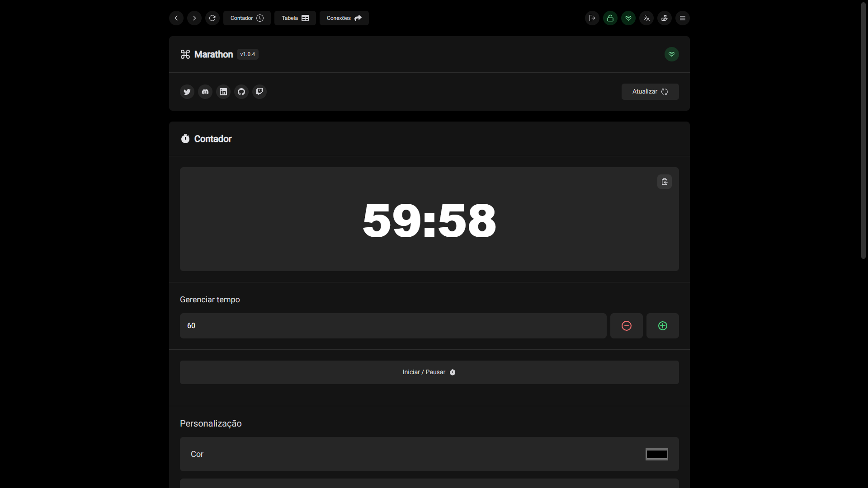Click the Atualizar button

coord(650,92)
